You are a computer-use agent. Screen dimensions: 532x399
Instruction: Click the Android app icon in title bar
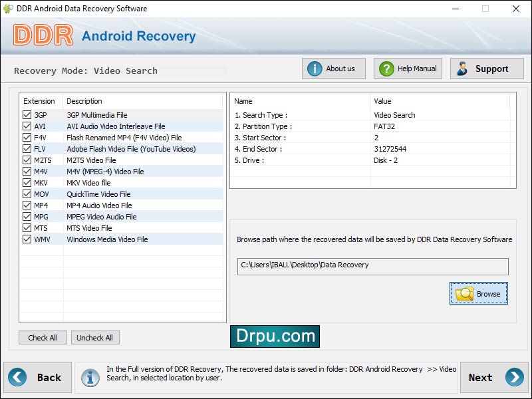point(8,9)
